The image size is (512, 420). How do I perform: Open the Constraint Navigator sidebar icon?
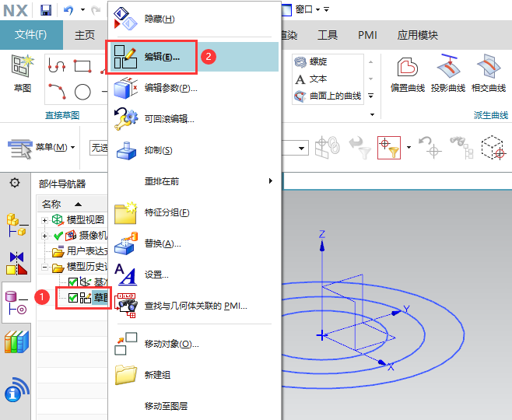click(16, 263)
